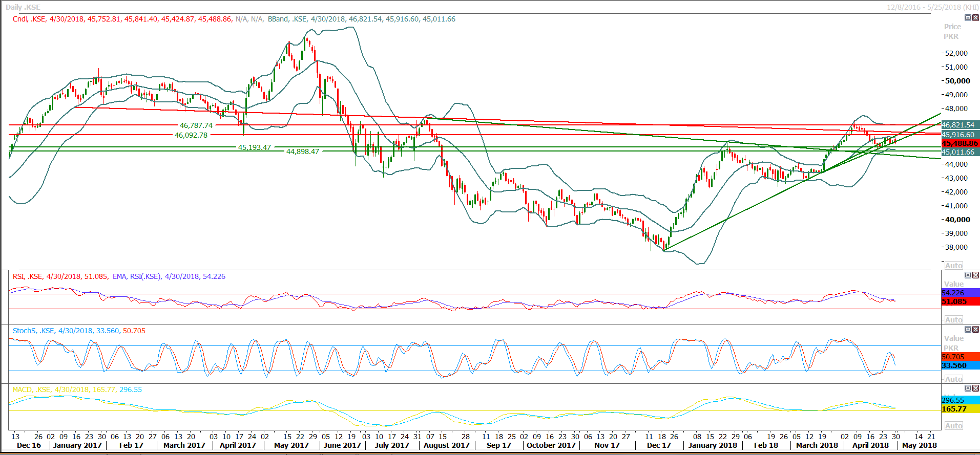Toggle Auto scaling on the RSI pane
This screenshot has width=980, height=455.
pos(953,319)
